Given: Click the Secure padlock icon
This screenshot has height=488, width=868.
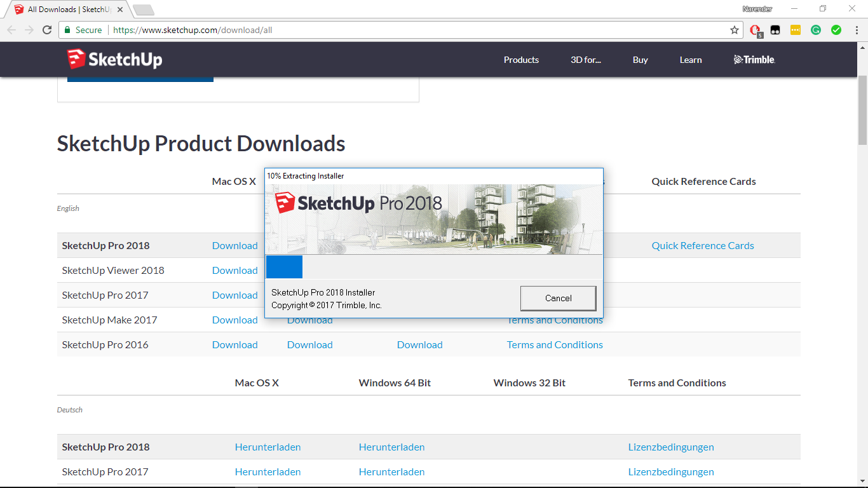Looking at the screenshot, I should 67,30.
